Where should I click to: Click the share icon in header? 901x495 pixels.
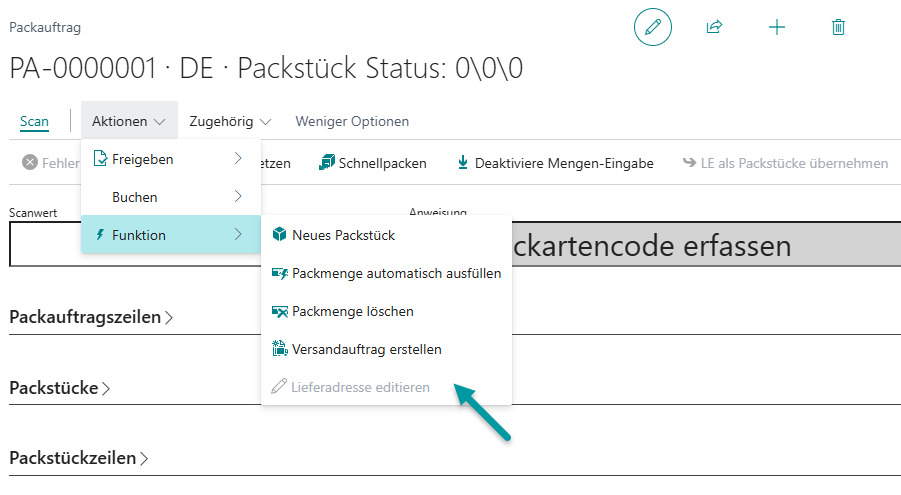[714, 27]
